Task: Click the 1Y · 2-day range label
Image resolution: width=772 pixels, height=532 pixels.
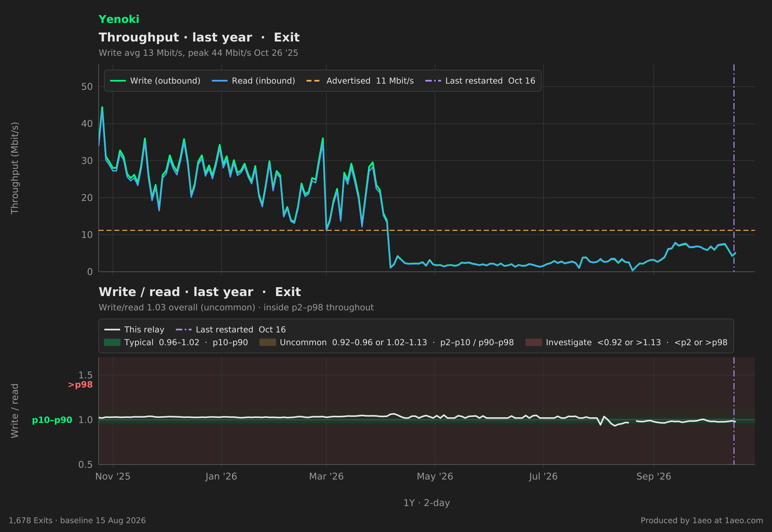Action: coord(427,503)
